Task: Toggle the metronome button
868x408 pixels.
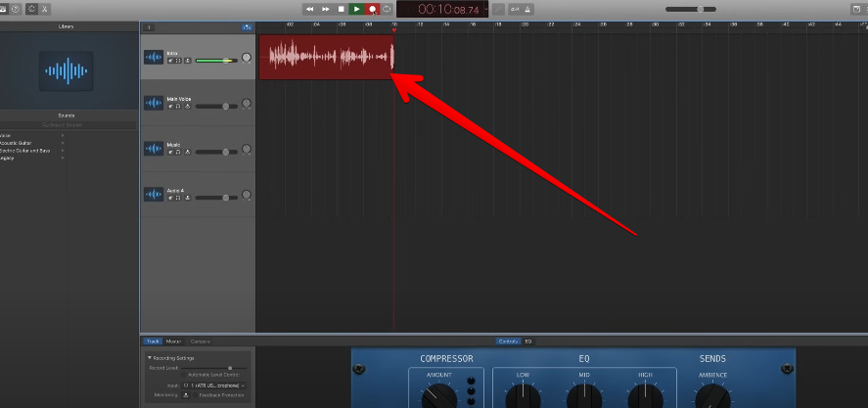Action: (x=527, y=9)
